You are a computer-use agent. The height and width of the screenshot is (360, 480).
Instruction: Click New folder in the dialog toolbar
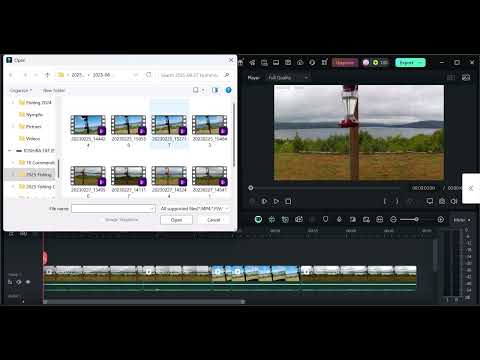click(x=54, y=90)
